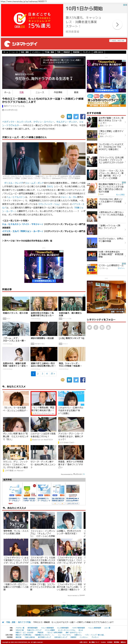This screenshot has width=128, height=644.
Task: Open Cinematoday's Instagram follow icon
Action: [102, 327]
